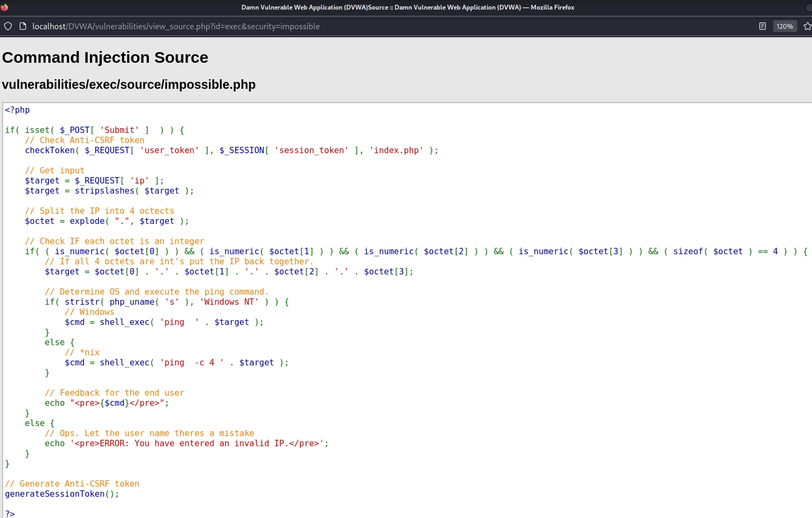Toggle reader view icon in address bar
The image size is (812, 518).
pos(762,26)
